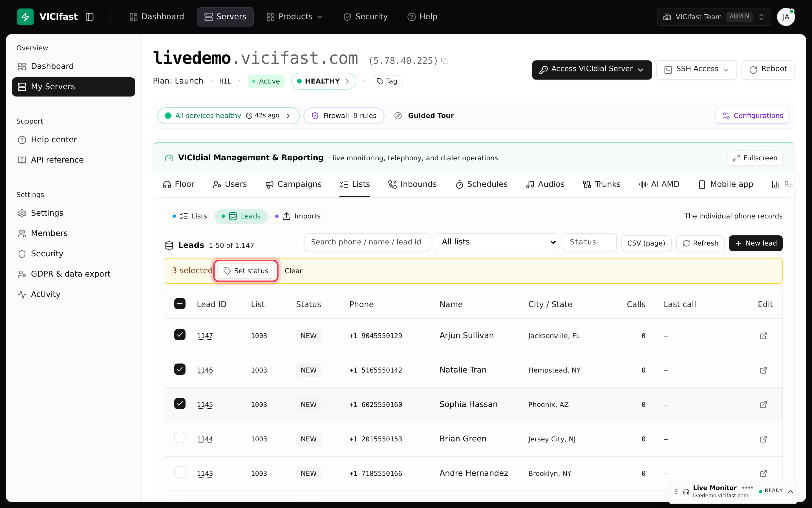Image resolution: width=812 pixels, height=508 pixels.
Task: Uncheck lead 1145 checkbox
Action: pos(180,404)
